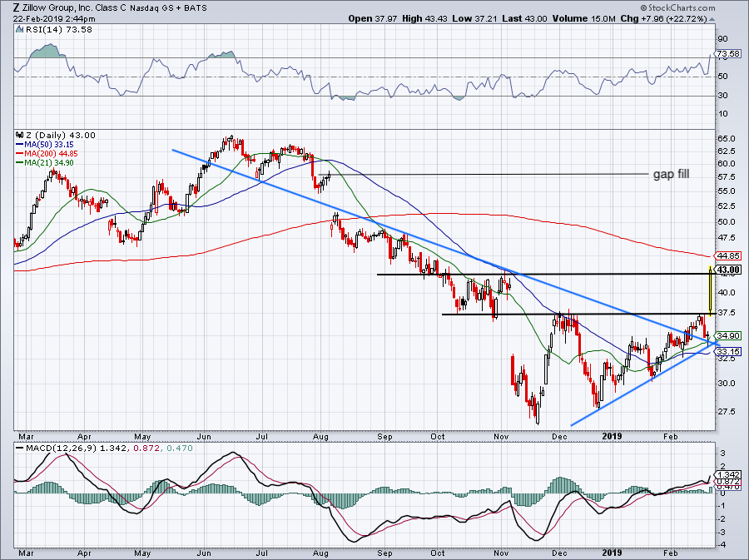Click the MA(50) 33.15 legend entry
749x560 pixels.
click(45, 145)
